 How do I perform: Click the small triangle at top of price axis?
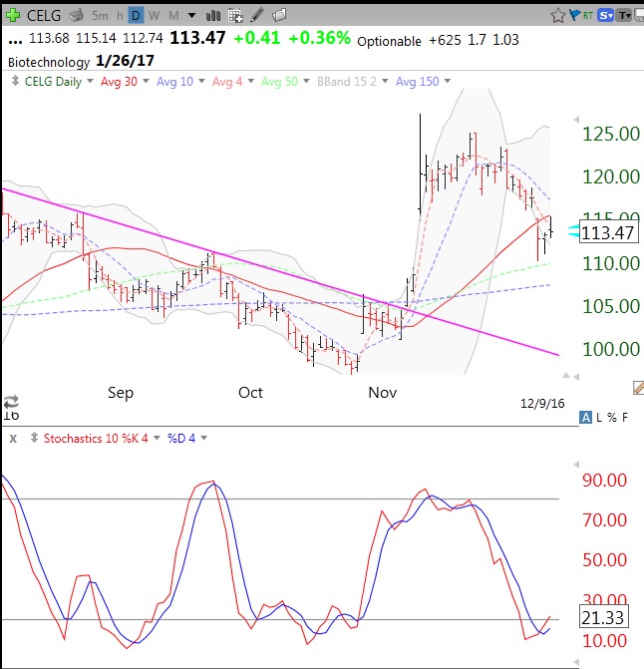point(576,120)
